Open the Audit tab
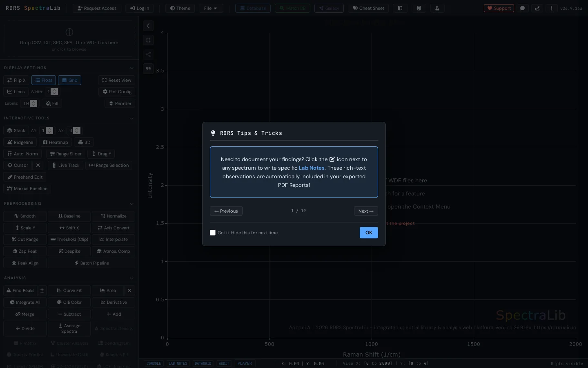 pos(224,364)
